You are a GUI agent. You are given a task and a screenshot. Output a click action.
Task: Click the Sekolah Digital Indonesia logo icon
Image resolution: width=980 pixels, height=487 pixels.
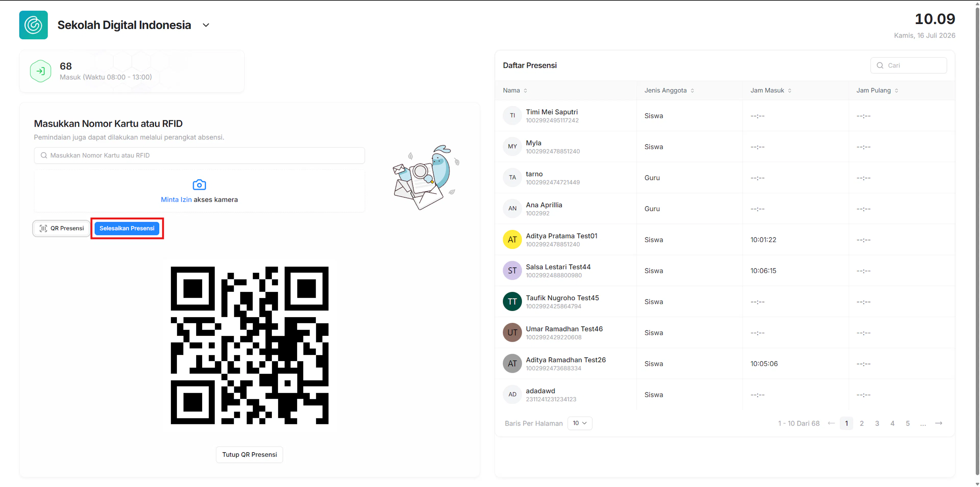coord(33,25)
